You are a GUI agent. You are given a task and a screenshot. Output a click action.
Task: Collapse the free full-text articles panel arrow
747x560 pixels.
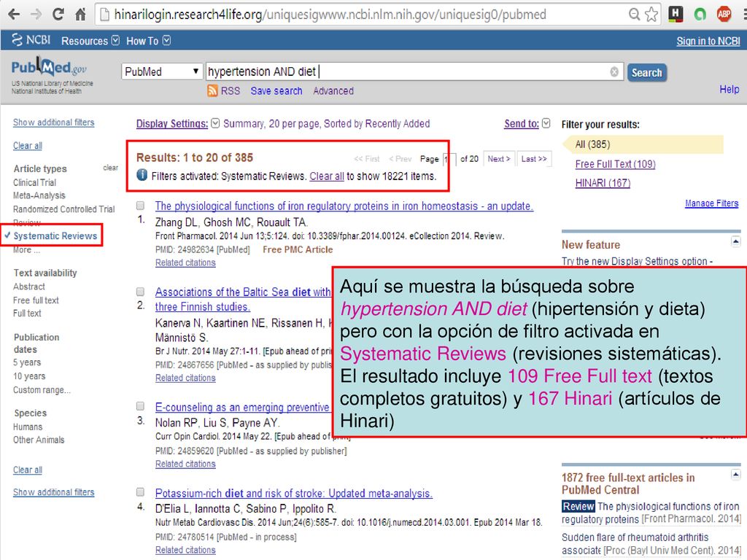point(735,475)
